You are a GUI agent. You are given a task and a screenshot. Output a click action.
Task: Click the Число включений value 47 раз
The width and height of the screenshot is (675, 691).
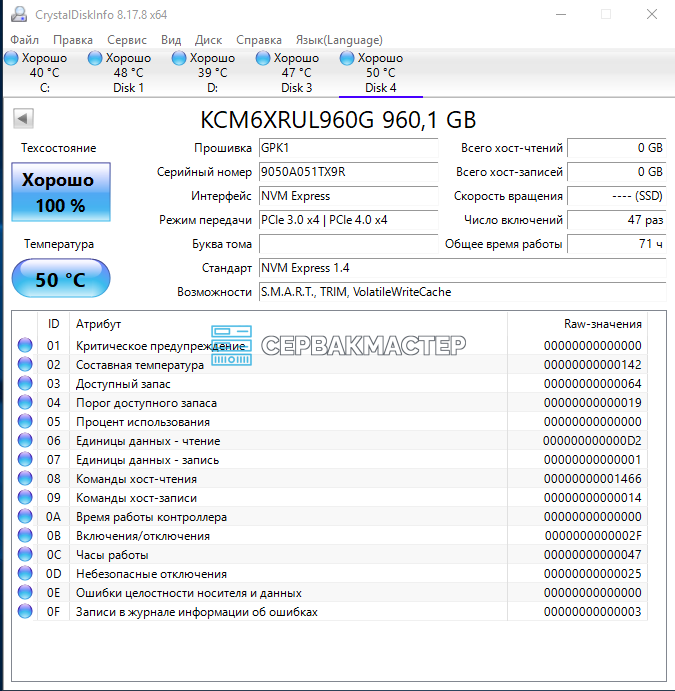616,220
